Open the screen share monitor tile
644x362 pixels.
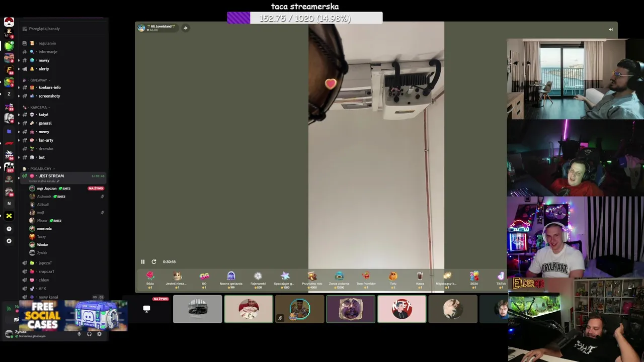(x=146, y=309)
